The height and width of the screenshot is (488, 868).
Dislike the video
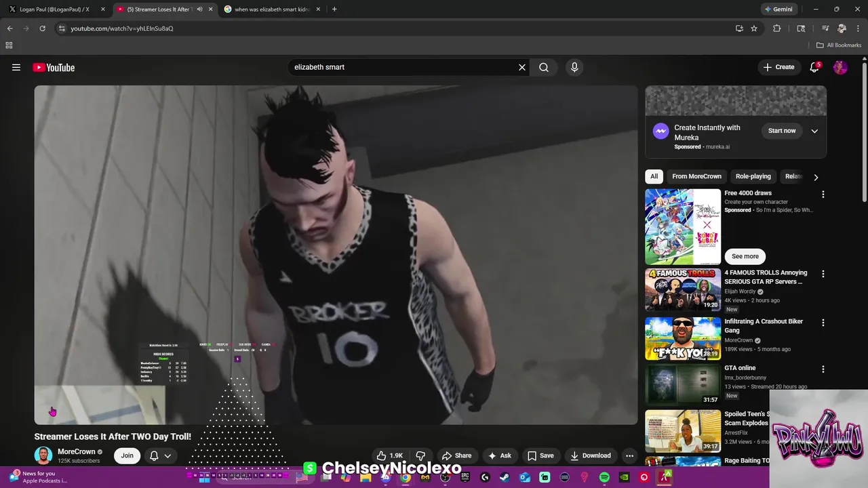(420, 455)
